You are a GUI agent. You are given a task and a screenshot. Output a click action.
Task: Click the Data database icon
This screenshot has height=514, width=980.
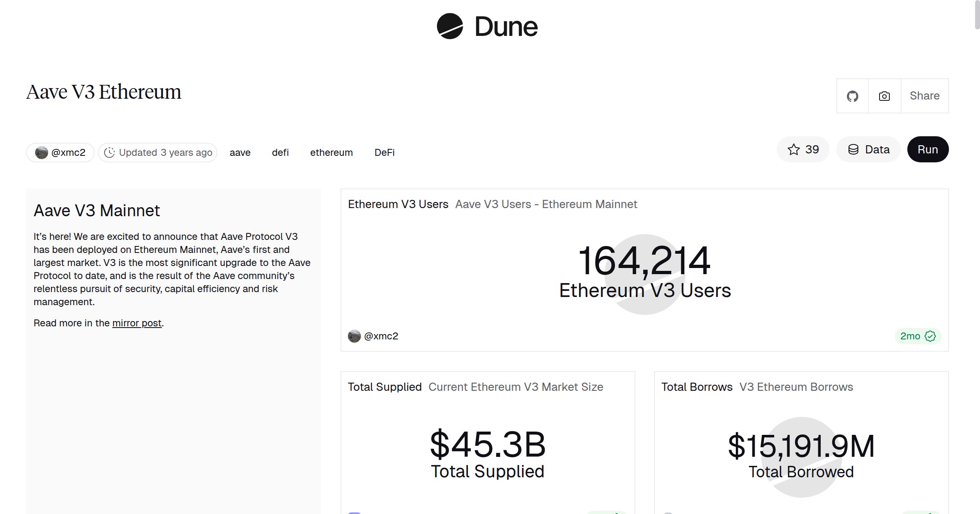[854, 149]
